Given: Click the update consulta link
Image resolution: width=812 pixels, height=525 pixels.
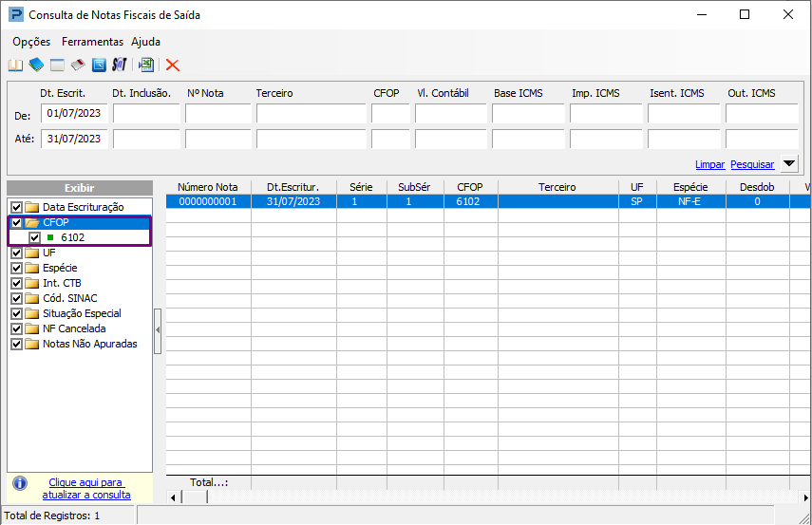Looking at the screenshot, I should coord(86,489).
